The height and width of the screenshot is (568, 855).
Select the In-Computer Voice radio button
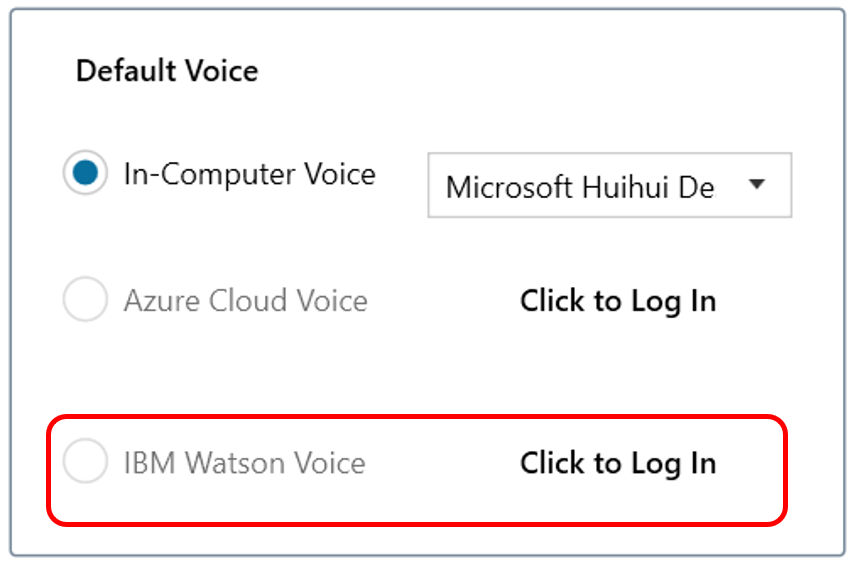point(85,174)
